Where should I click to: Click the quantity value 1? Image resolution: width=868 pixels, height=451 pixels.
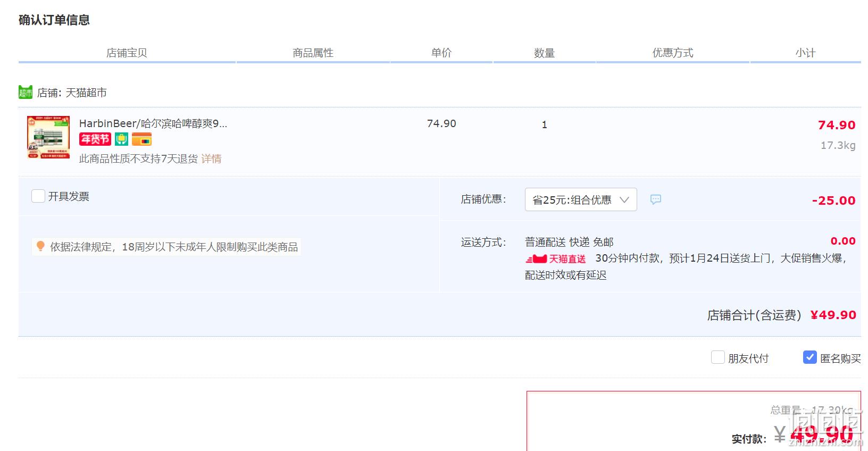(x=544, y=124)
